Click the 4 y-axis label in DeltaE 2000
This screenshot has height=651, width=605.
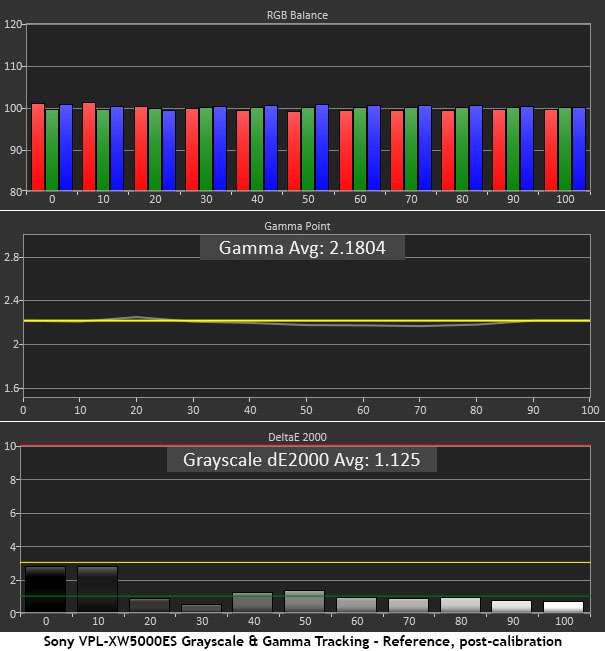tap(13, 547)
